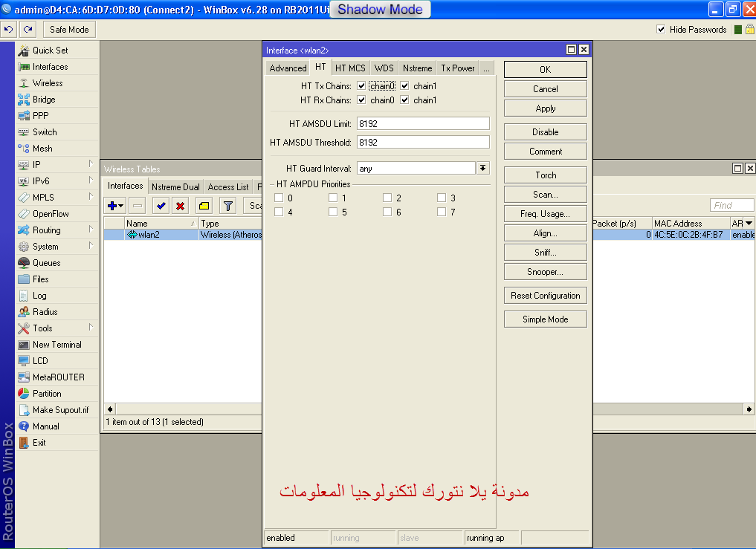Expand the System submenu
Image resolution: width=756 pixels, height=549 pixels.
91,246
